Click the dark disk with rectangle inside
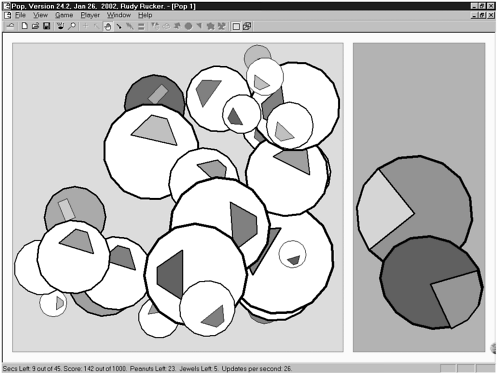 [154, 91]
